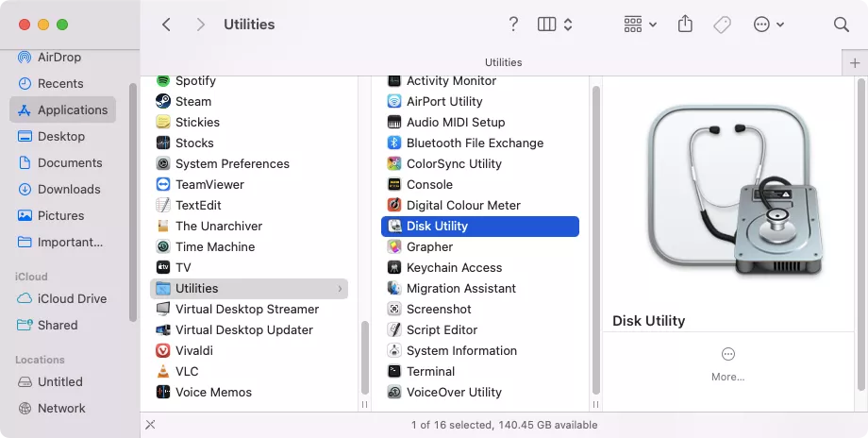The height and width of the screenshot is (438, 868).
Task: Open the group-by grid dropdown
Action: (640, 25)
